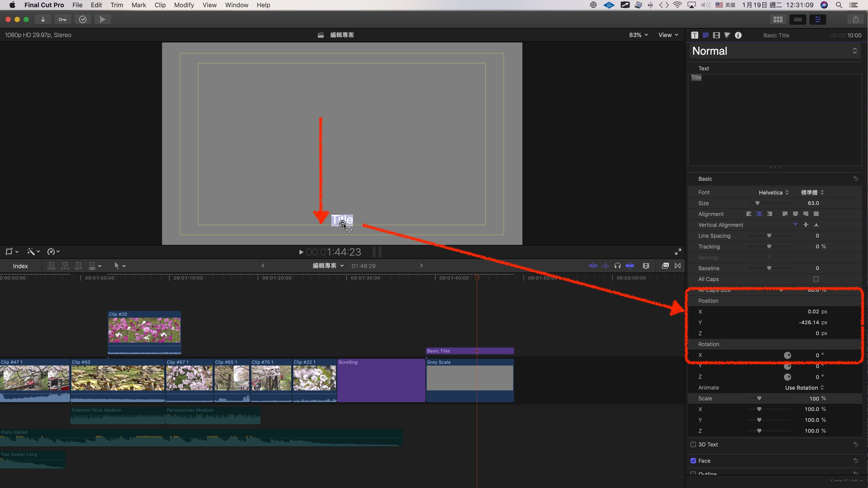This screenshot has width=868, height=488.
Task: Switch to the Info inspector icon
Action: 738,35
